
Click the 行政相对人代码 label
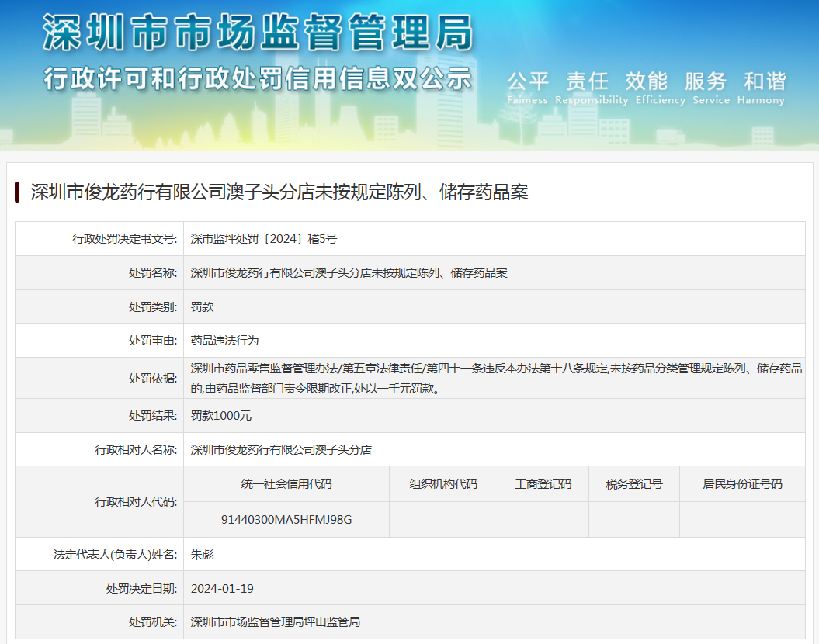137,502
